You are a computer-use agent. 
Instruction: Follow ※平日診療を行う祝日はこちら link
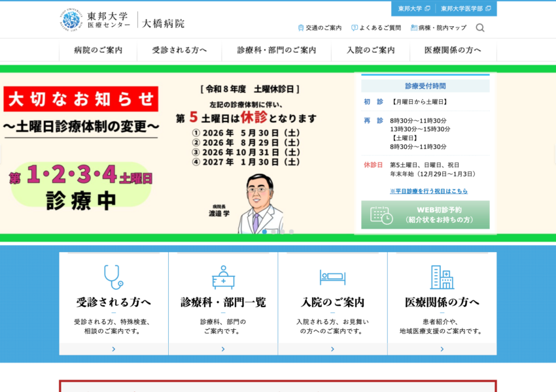coord(428,191)
